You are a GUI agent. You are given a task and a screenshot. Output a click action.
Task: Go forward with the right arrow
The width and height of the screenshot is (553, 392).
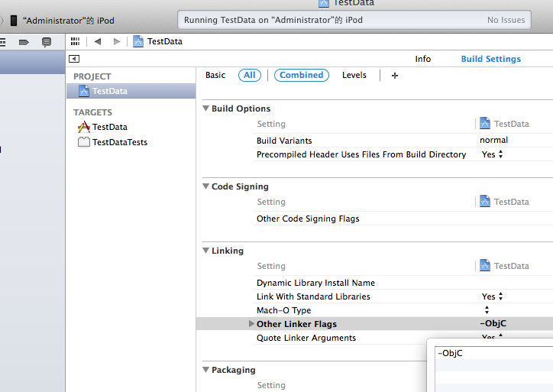click(x=117, y=41)
